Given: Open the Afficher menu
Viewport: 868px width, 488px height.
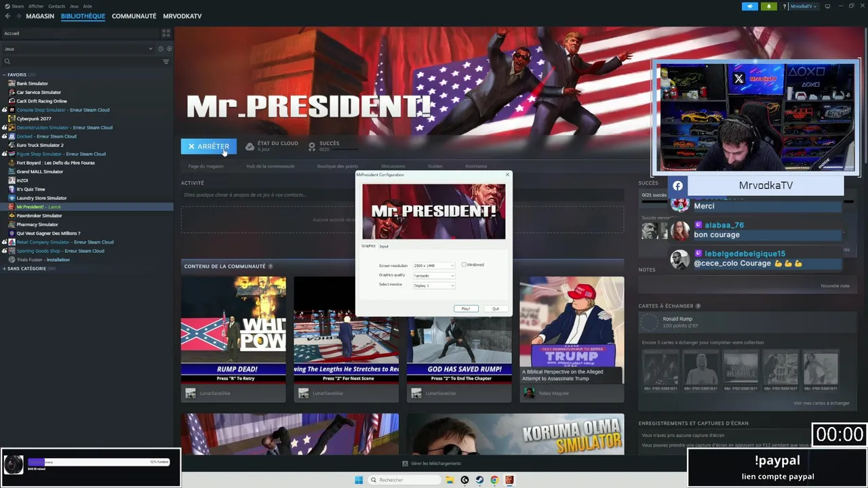Looking at the screenshot, I should coord(36,6).
